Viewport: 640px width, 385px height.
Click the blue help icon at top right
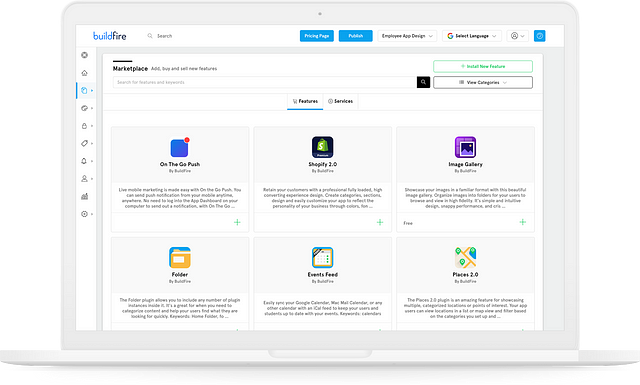pos(540,36)
